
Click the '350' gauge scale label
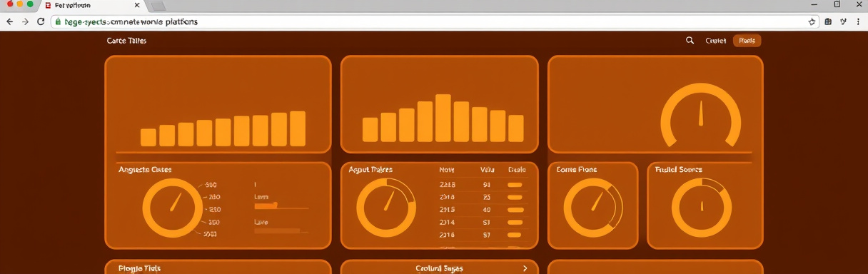coord(213,222)
